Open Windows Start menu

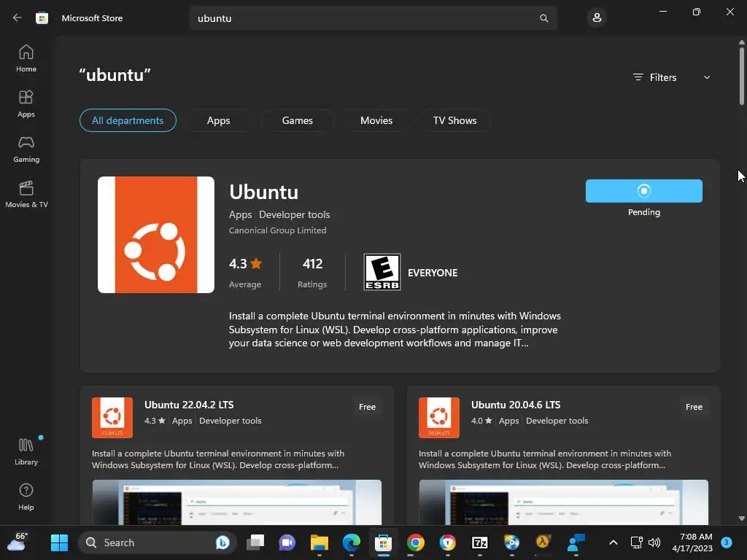point(60,542)
